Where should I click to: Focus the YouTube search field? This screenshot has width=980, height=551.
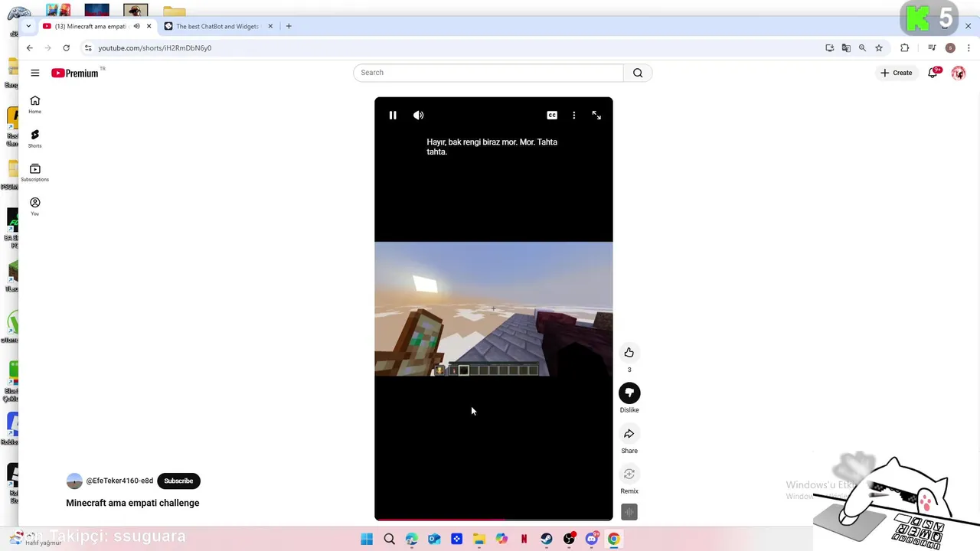488,73
